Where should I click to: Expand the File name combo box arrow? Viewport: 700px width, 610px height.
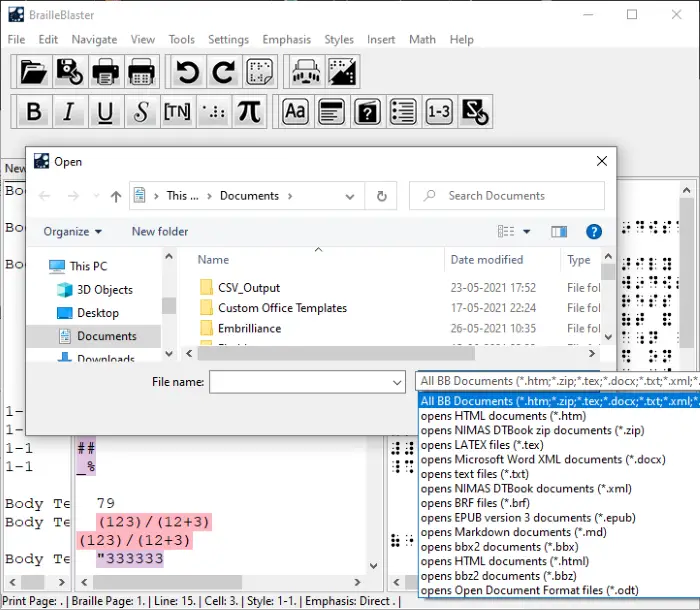pos(396,382)
